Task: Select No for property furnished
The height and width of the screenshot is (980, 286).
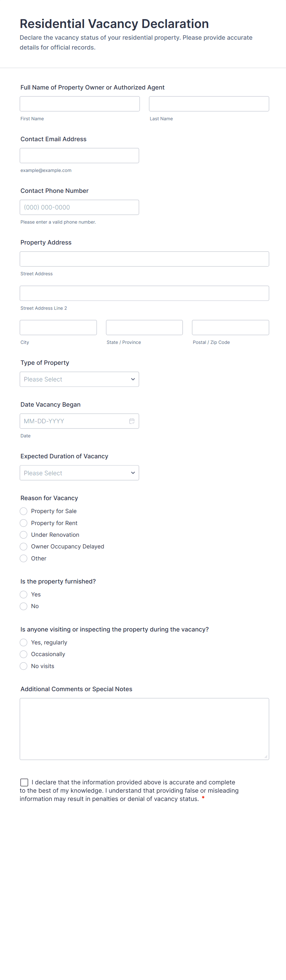Action: point(24,606)
